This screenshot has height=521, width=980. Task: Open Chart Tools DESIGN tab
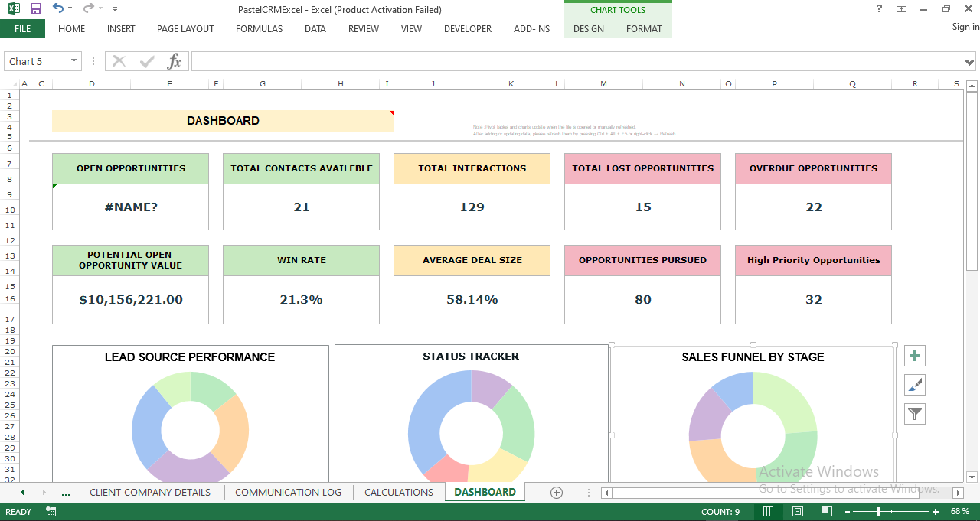[589, 29]
